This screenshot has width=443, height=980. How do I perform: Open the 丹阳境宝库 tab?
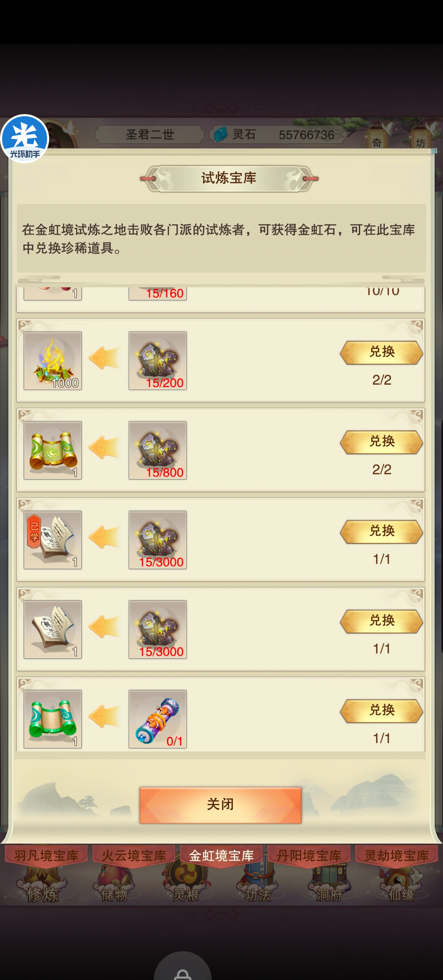coord(309,856)
